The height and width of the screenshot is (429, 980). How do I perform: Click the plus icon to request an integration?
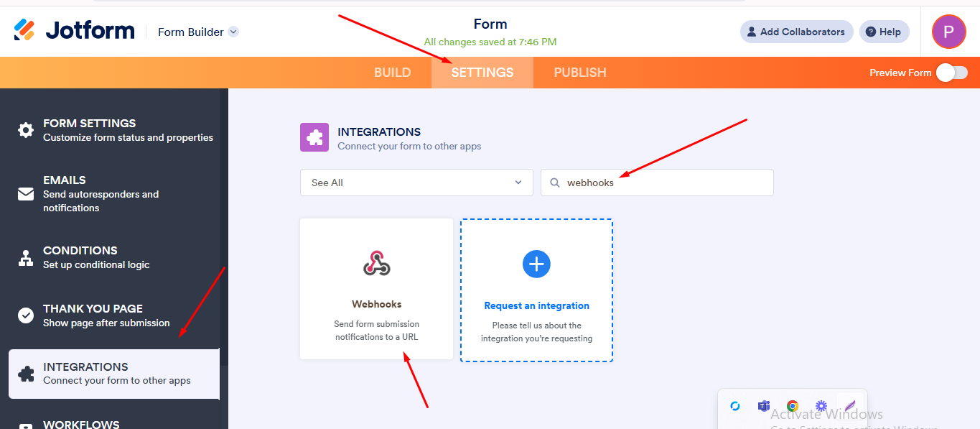(x=536, y=264)
